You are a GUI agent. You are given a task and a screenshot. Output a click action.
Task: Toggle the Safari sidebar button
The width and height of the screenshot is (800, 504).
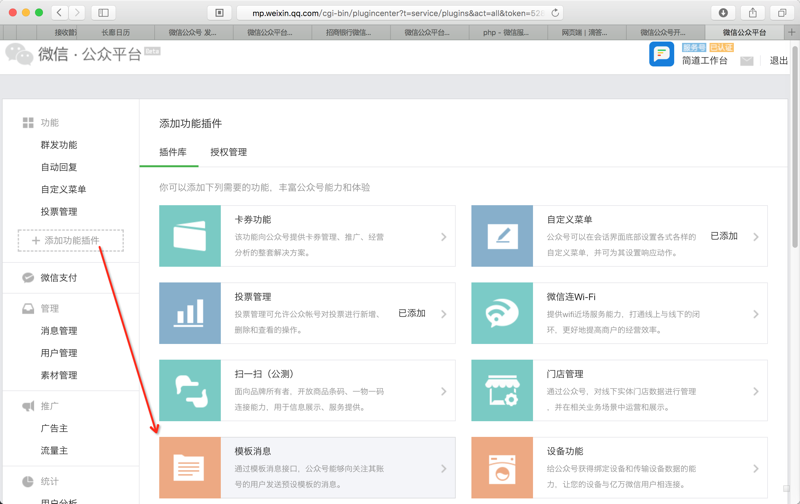point(103,12)
